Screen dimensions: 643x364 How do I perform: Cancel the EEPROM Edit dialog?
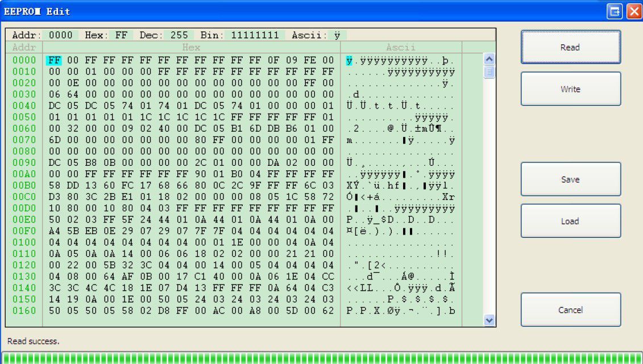(570, 309)
